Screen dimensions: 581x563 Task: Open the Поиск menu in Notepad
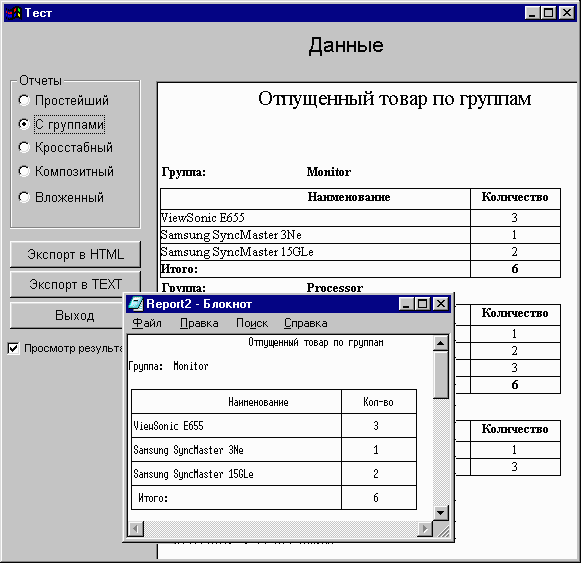252,323
